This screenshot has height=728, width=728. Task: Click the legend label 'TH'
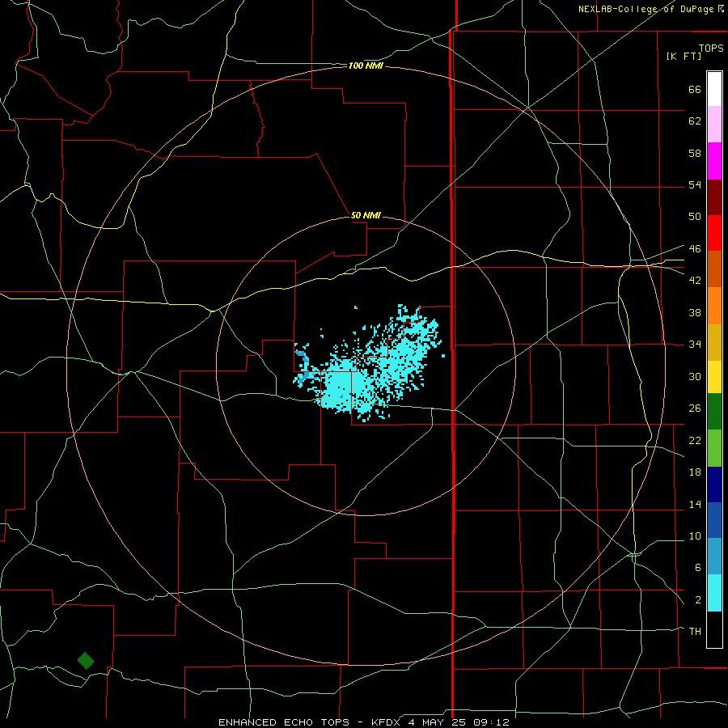695,632
